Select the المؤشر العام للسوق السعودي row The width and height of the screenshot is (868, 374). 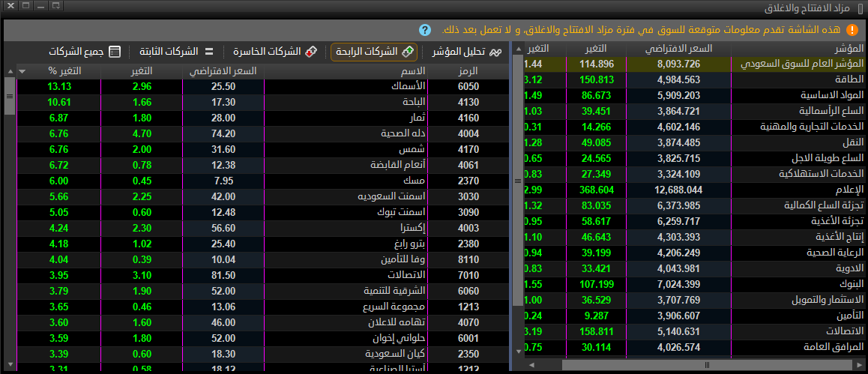[x=694, y=64]
